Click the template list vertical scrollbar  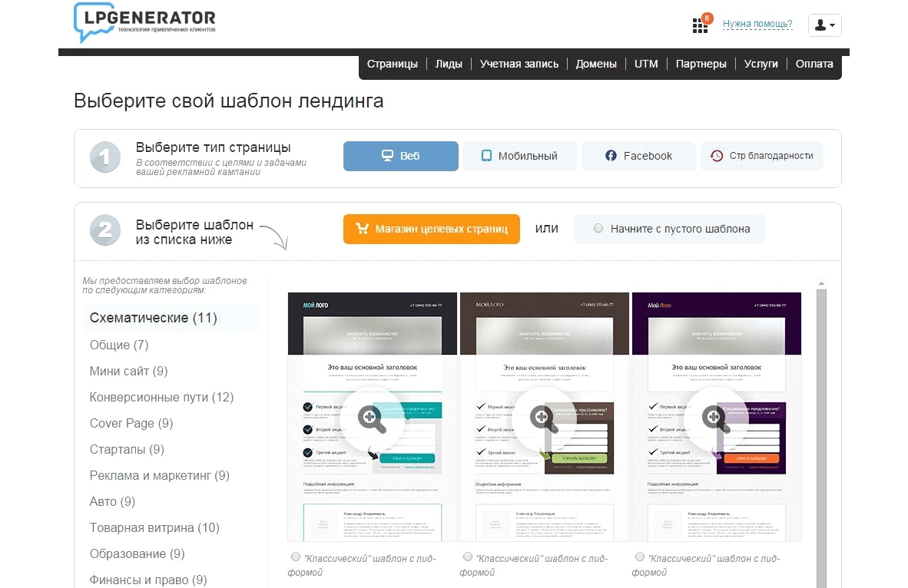(x=820, y=430)
